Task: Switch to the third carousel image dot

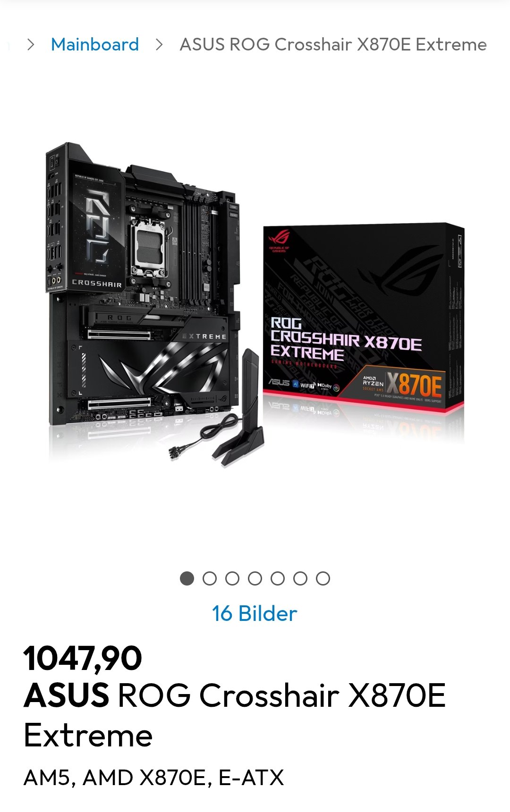Action: 232,578
